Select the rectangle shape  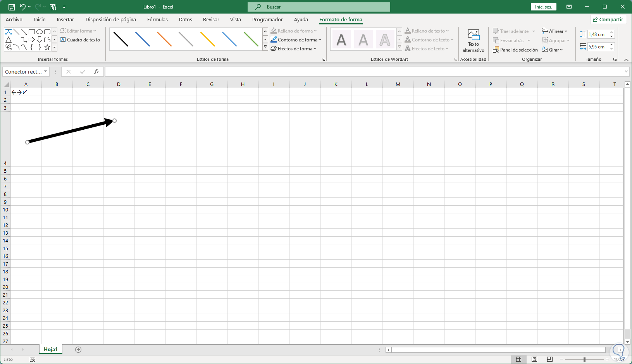coord(32,32)
